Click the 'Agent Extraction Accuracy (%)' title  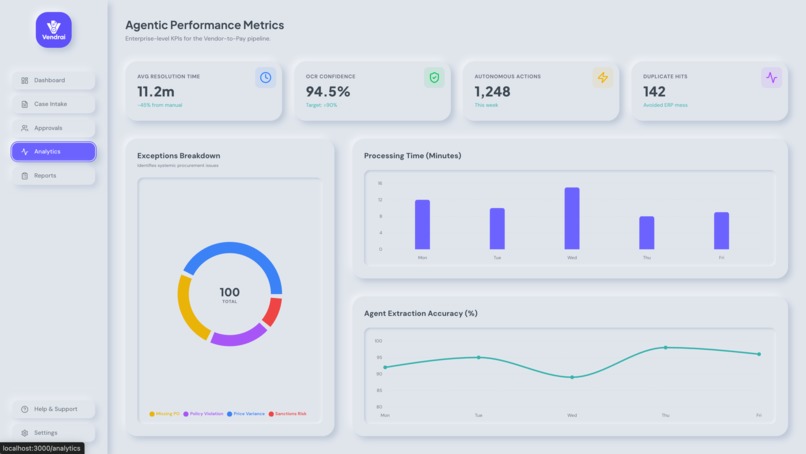pyautogui.click(x=420, y=314)
